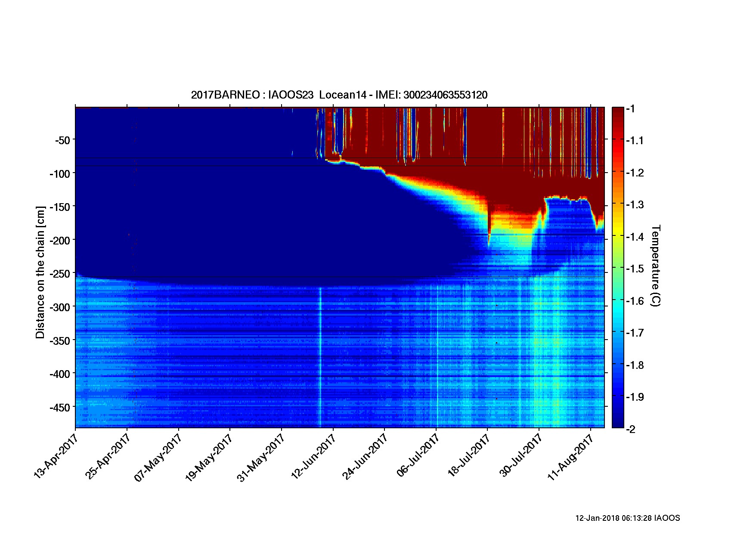Select the -1.7 colorbar tick label
Image resolution: width=756 pixels, height=535 pixels.
pos(635,333)
